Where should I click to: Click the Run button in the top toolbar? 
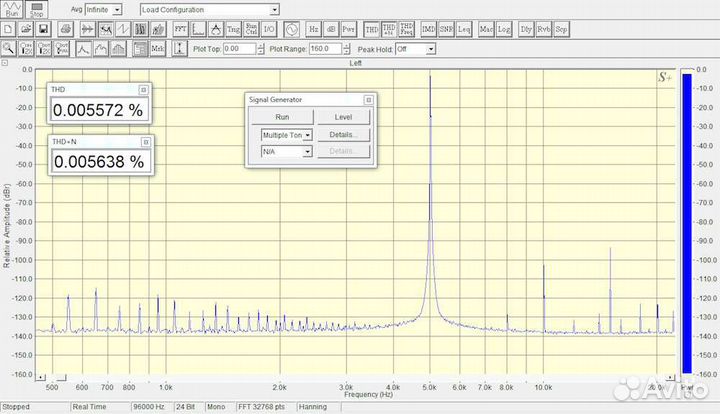click(12, 9)
